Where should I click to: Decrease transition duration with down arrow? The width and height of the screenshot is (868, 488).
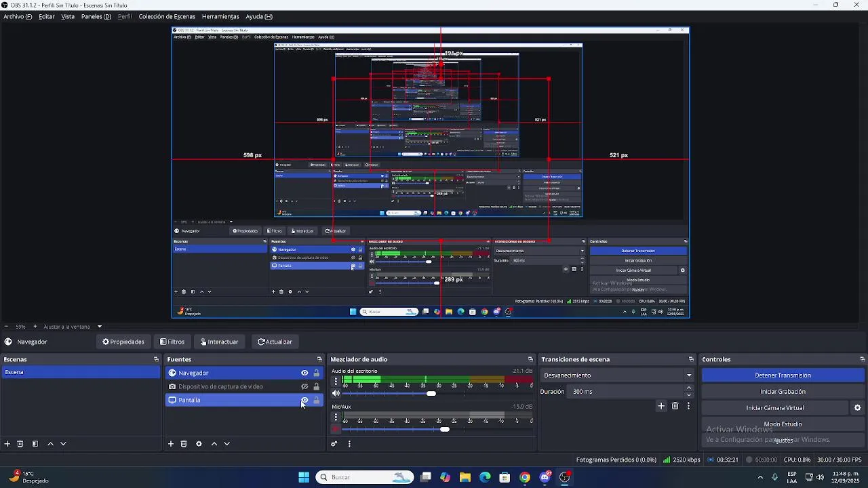point(689,394)
